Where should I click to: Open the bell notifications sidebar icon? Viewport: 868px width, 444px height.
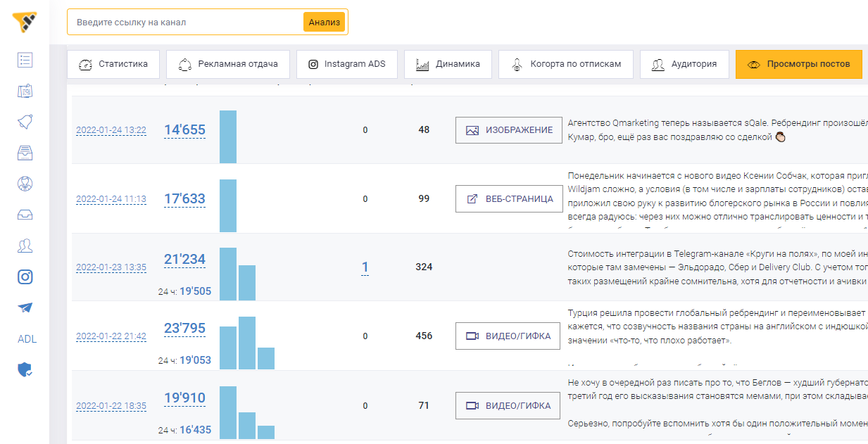pos(25,122)
